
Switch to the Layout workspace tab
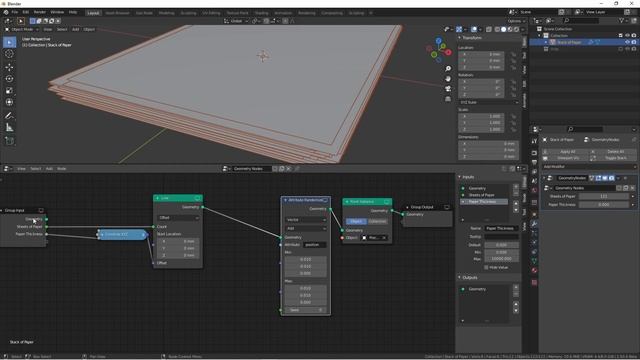pyautogui.click(x=93, y=13)
